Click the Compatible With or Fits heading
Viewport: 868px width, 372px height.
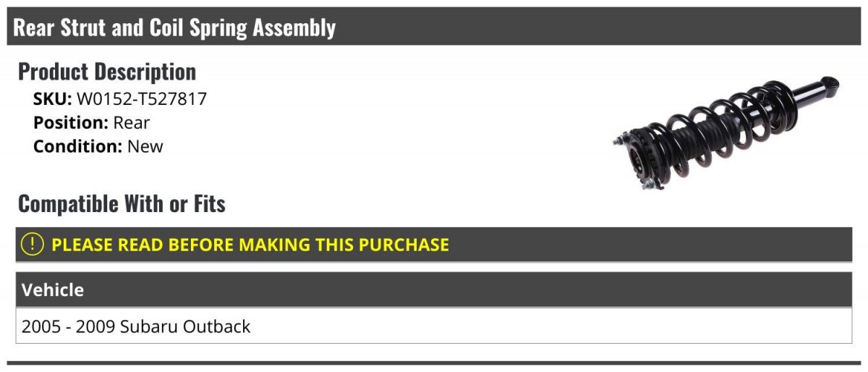[x=122, y=204]
